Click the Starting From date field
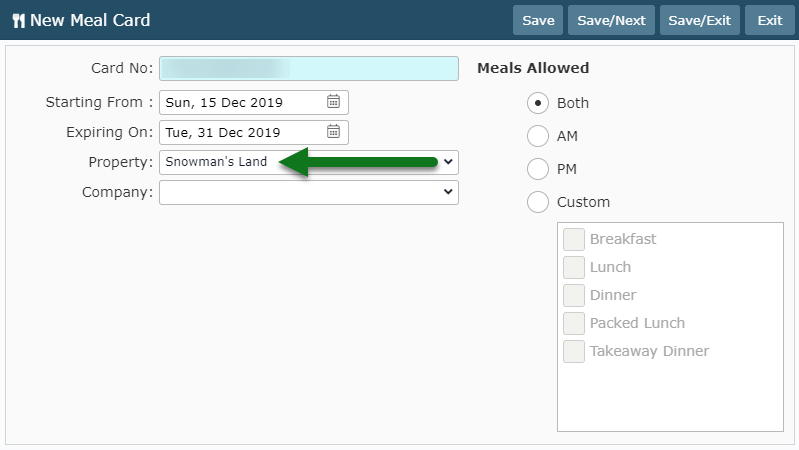This screenshot has width=799, height=450. tap(254, 102)
